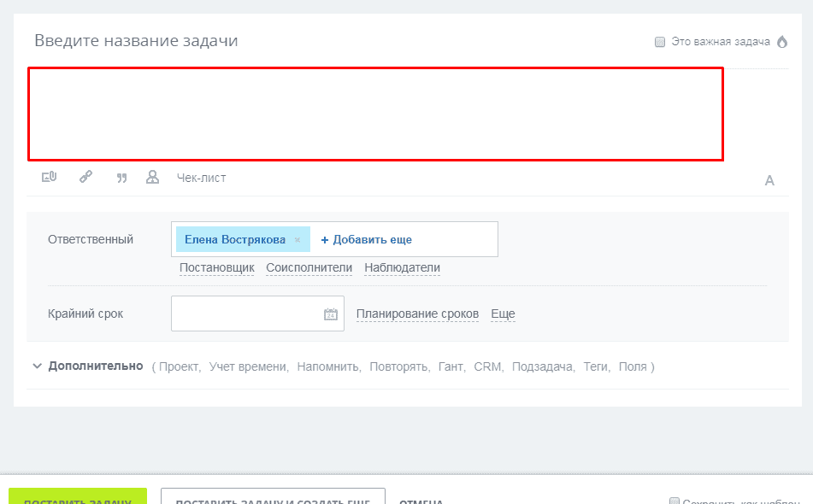Check the 'Это важная задача' checkbox
Viewport: 813px width, 504px height.
[660, 42]
